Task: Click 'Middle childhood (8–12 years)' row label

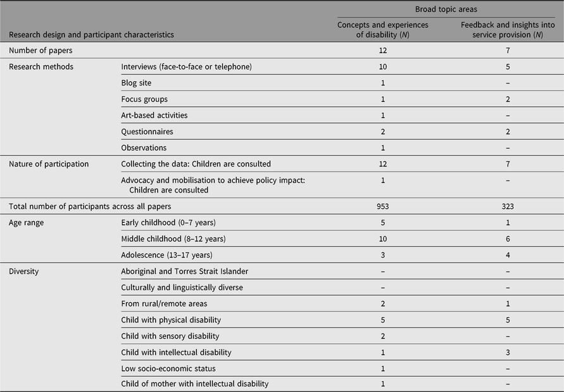Action: coord(173,239)
